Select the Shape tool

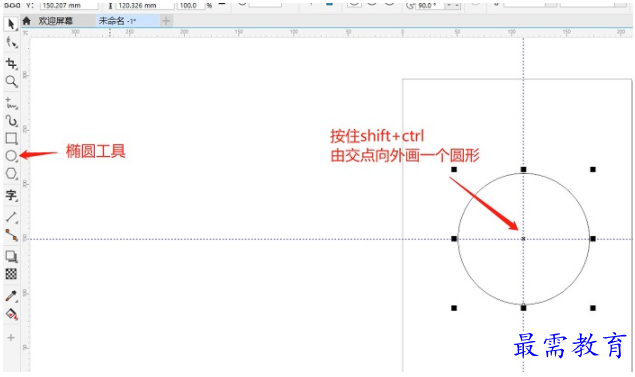11,42
